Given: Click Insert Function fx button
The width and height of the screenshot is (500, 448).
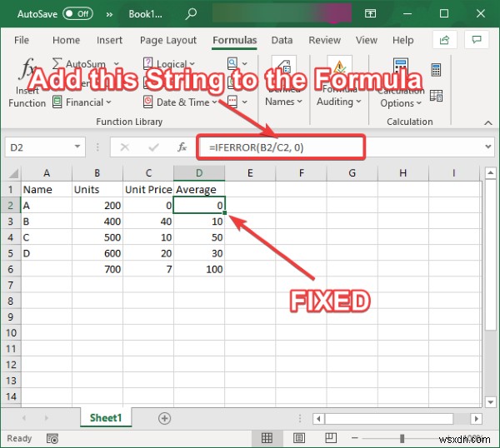Looking at the screenshot, I should point(27,82).
